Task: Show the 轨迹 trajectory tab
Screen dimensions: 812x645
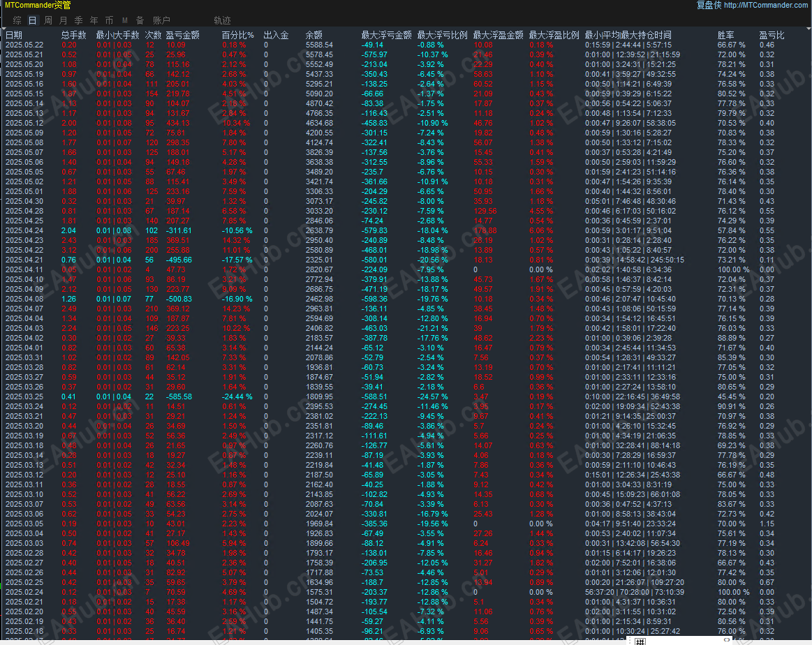Action: (222, 20)
